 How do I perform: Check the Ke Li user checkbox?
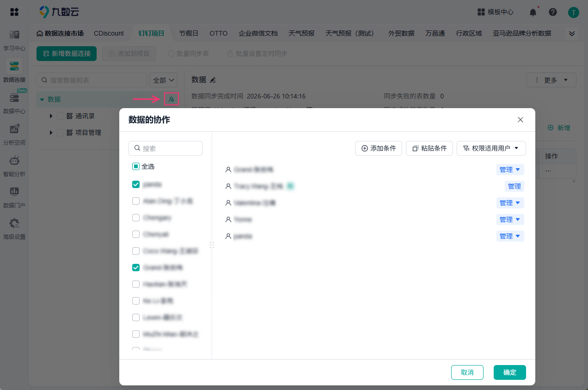pyautogui.click(x=136, y=301)
